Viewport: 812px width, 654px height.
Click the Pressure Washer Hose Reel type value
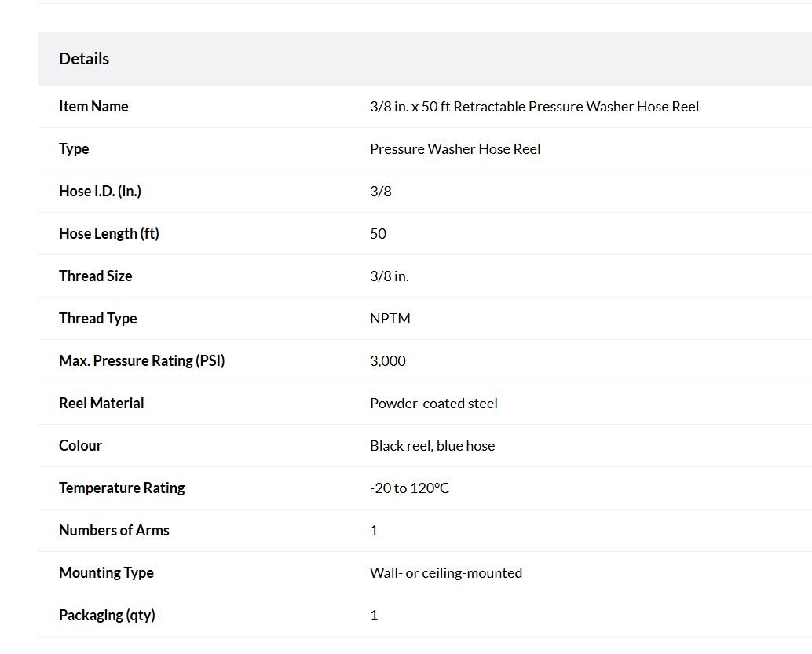pyautogui.click(x=455, y=149)
